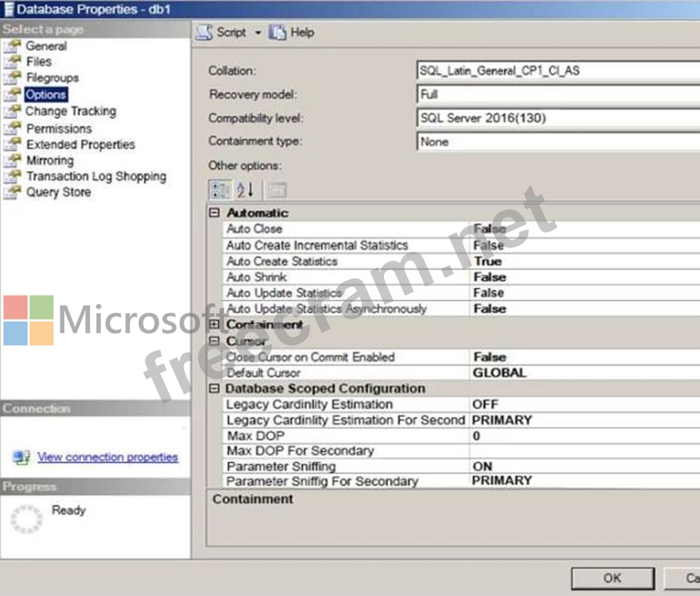Select the Max DOP For Secondary row
700x596 pixels.
tap(461, 451)
